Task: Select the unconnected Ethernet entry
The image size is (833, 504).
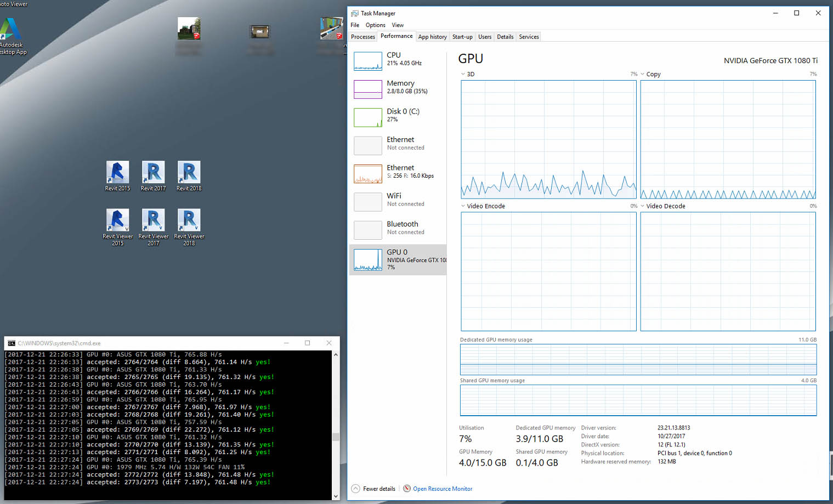Action: [x=398, y=145]
